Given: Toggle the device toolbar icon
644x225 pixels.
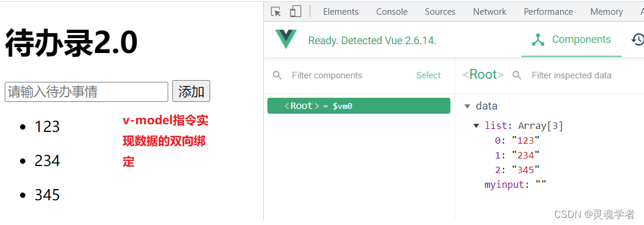Looking at the screenshot, I should point(295,11).
